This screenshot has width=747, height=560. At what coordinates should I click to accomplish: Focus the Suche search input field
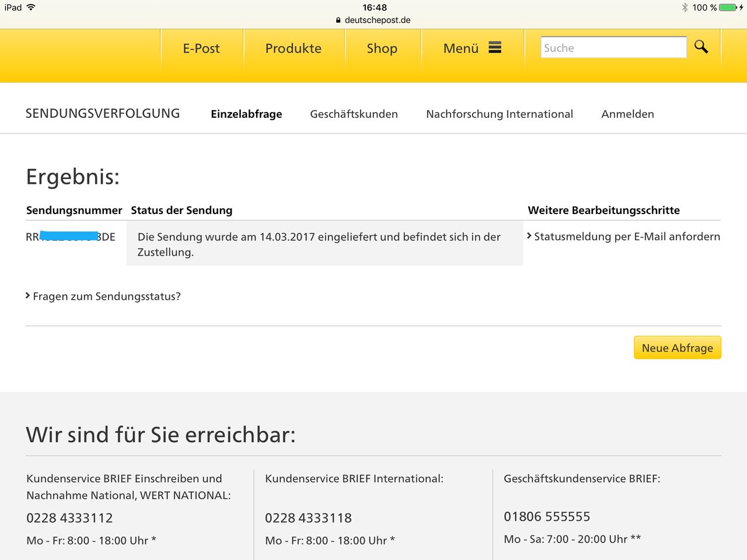coord(613,48)
